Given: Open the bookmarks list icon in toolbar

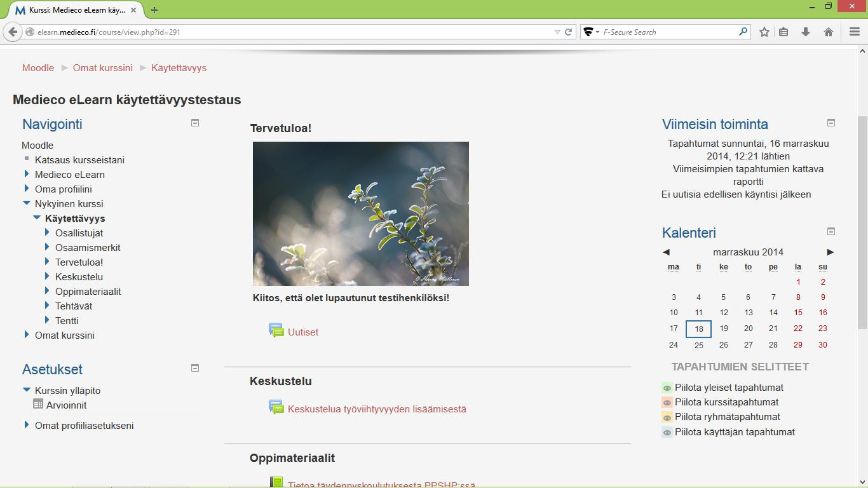Looking at the screenshot, I should (x=784, y=32).
